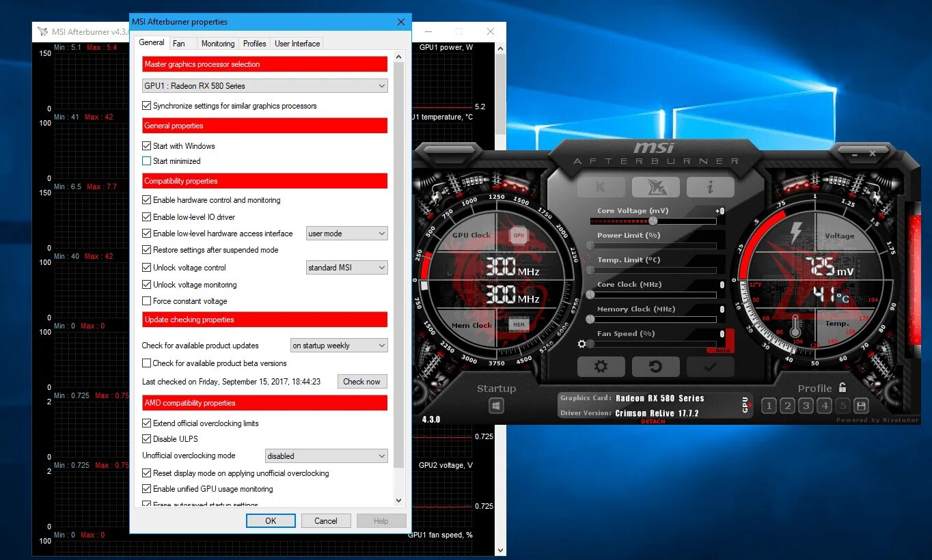Click the properties dialog vertical scrollbar
This screenshot has width=932, height=560.
point(399,265)
